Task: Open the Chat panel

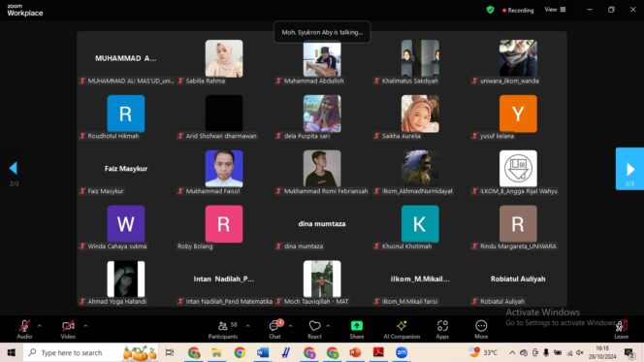Action: tap(274, 330)
